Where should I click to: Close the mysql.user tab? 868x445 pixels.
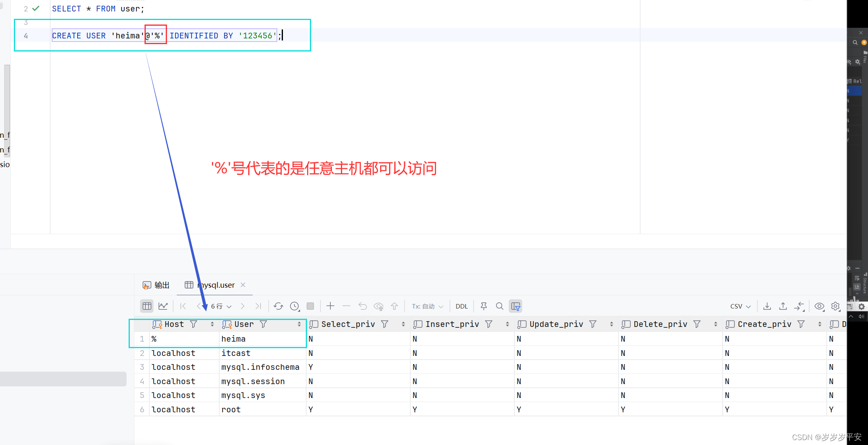point(243,285)
